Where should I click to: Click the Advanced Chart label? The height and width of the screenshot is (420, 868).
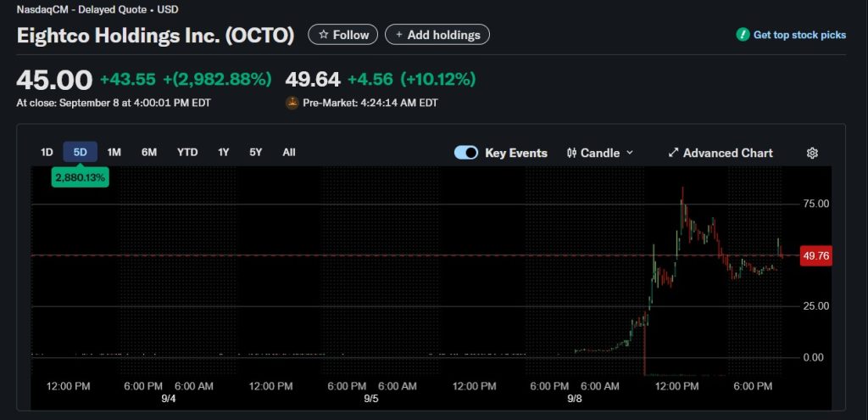[x=727, y=153]
